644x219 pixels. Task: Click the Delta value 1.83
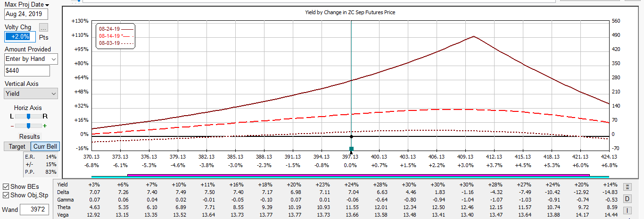pyautogui.click(x=439, y=192)
